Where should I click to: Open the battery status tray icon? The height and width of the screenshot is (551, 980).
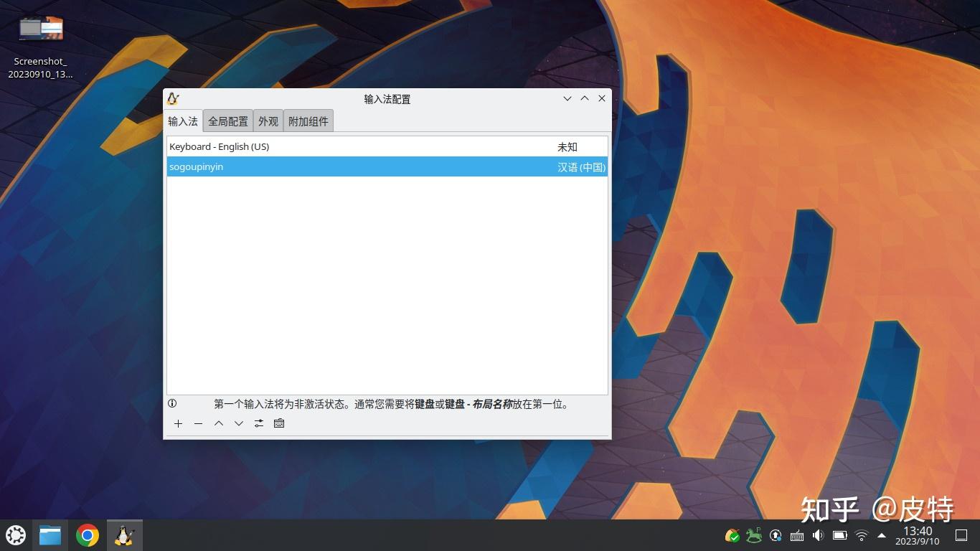point(839,535)
